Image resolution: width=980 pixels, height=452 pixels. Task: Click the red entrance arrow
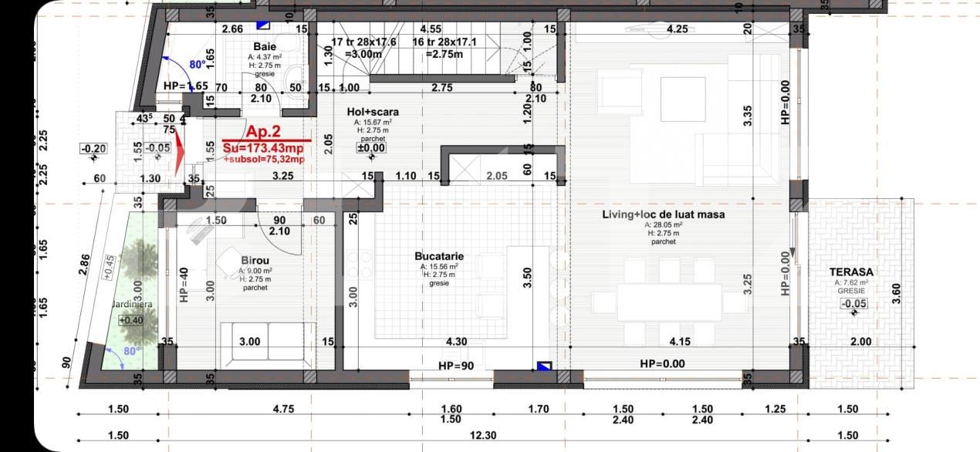click(x=179, y=153)
